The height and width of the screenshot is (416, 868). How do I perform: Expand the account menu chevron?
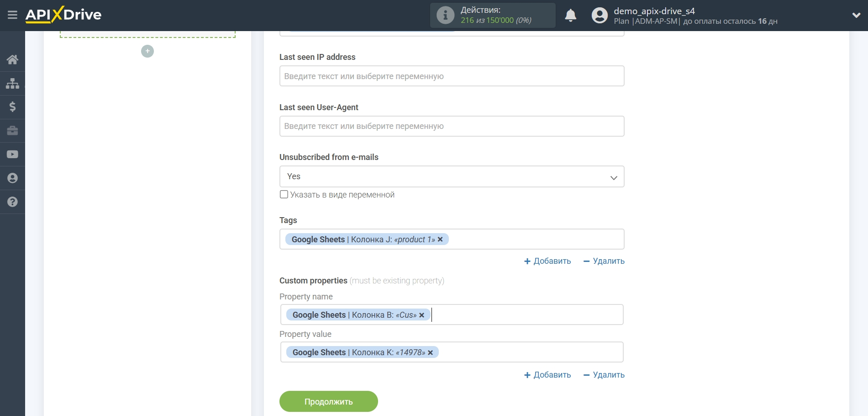[x=856, y=16]
